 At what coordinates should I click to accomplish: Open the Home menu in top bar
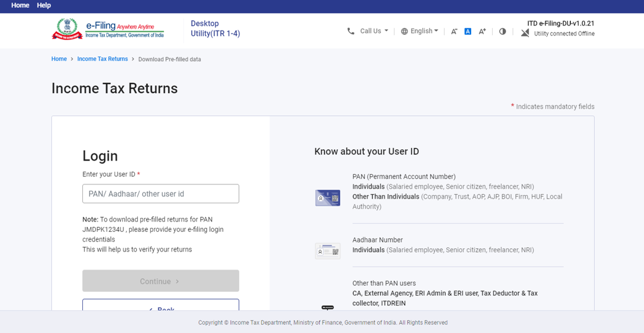point(20,5)
